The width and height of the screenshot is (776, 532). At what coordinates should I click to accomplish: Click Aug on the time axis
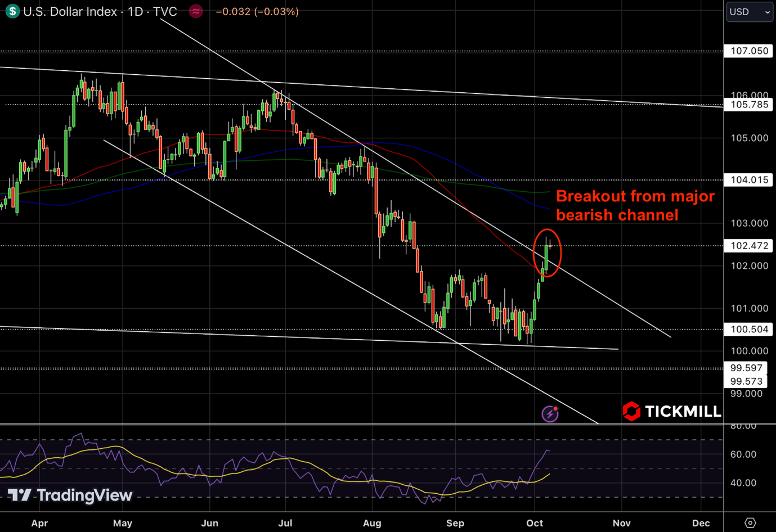click(372, 524)
